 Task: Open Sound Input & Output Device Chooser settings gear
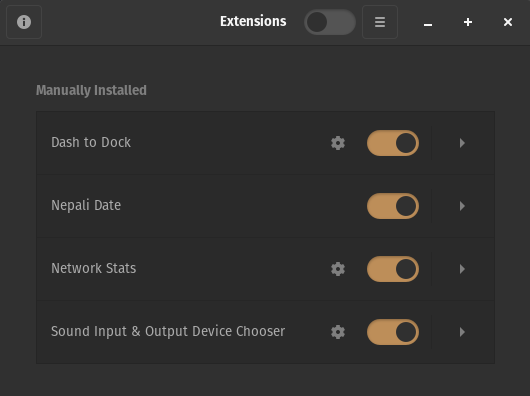coord(338,332)
